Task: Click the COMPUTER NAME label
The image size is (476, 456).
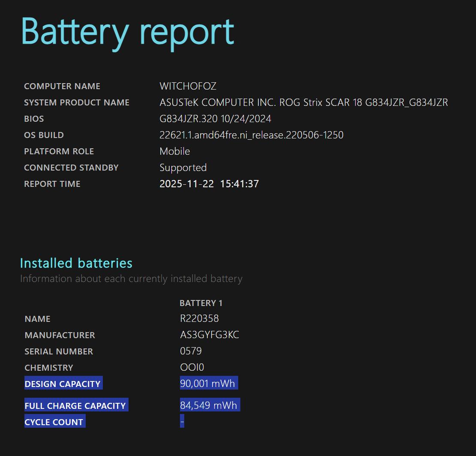Action: 62,86
